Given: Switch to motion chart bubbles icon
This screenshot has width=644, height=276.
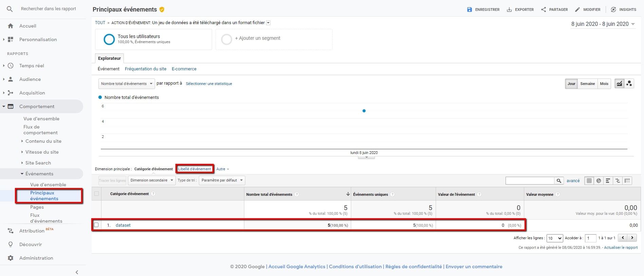Looking at the screenshot, I should click(x=629, y=84).
